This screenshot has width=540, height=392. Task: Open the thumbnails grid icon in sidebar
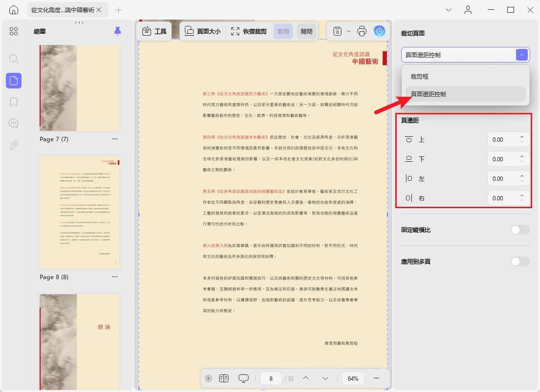[x=14, y=31]
